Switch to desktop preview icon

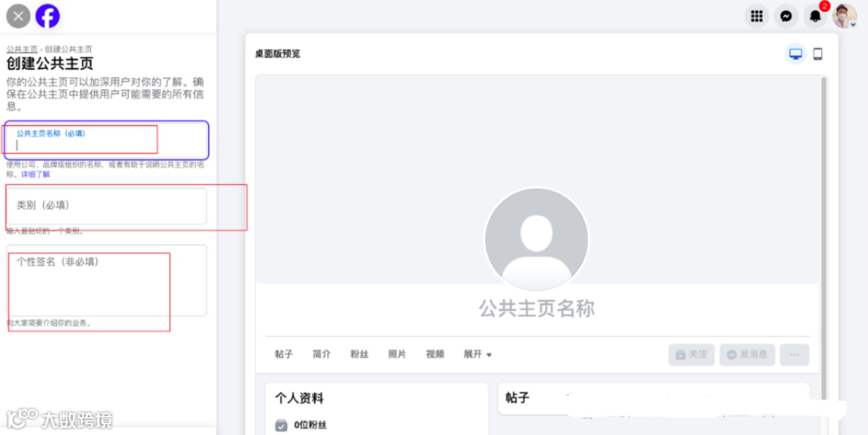click(x=796, y=54)
